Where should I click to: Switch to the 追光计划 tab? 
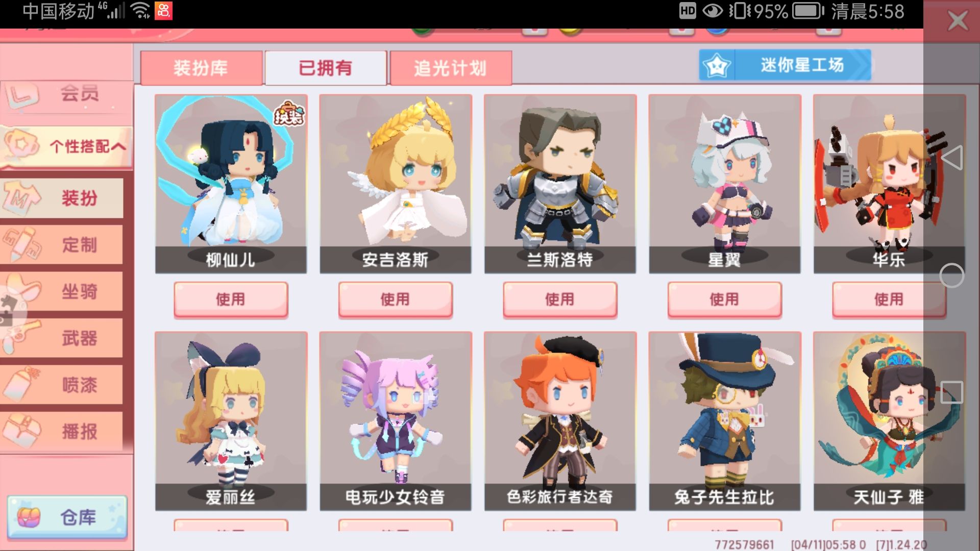[451, 68]
